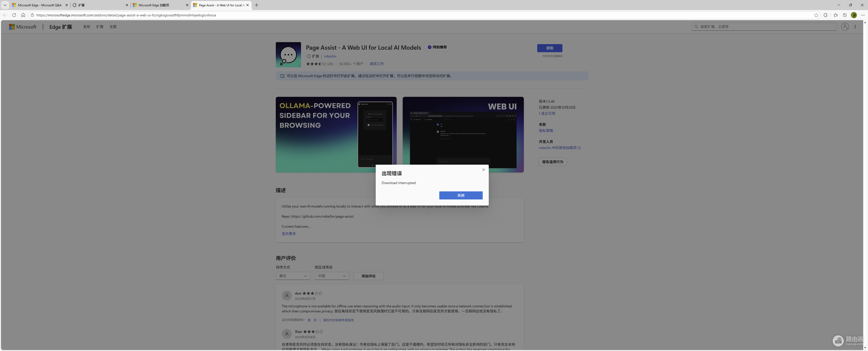Close the Page Assist tab
Viewport: 868px width, 351px height.
pyautogui.click(x=247, y=5)
